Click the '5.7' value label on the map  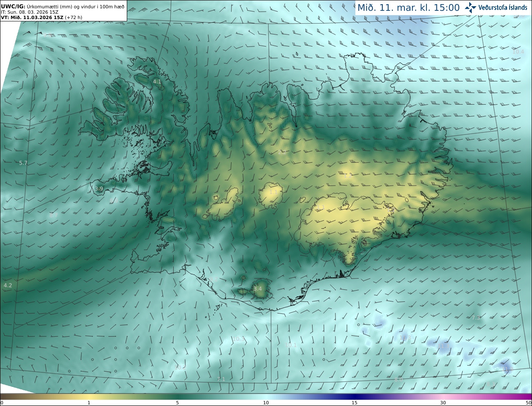pos(23,163)
